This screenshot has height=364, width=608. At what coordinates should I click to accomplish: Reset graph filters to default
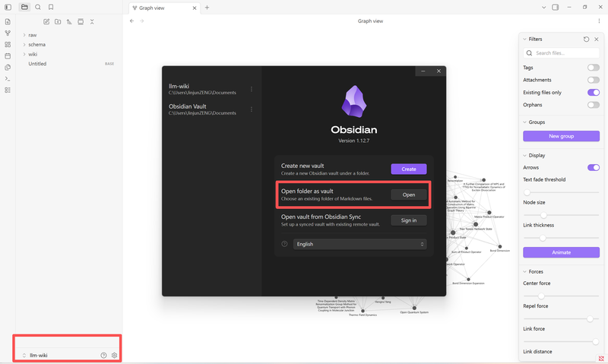click(x=586, y=40)
